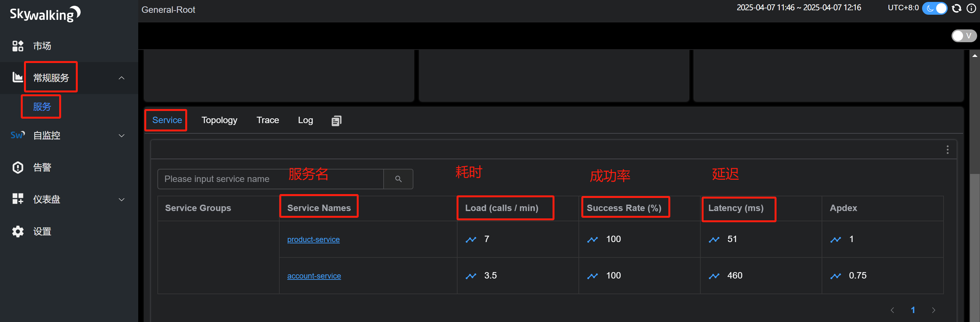Click the search magnifier button
The image size is (980, 322).
(398, 179)
